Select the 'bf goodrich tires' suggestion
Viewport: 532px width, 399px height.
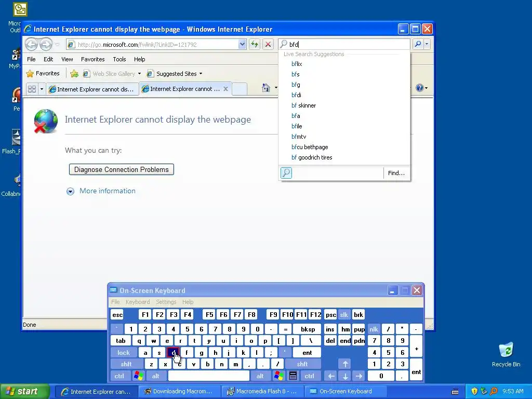click(344, 157)
